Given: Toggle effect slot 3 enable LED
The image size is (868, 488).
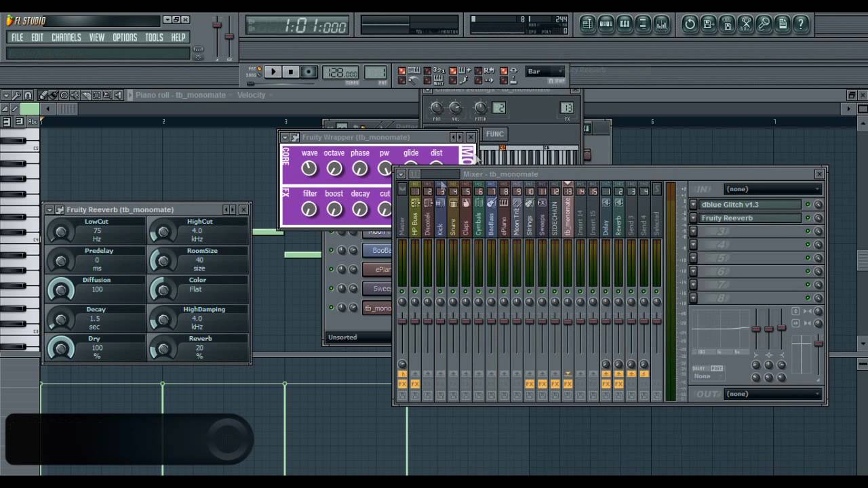Looking at the screenshot, I should coord(808,231).
